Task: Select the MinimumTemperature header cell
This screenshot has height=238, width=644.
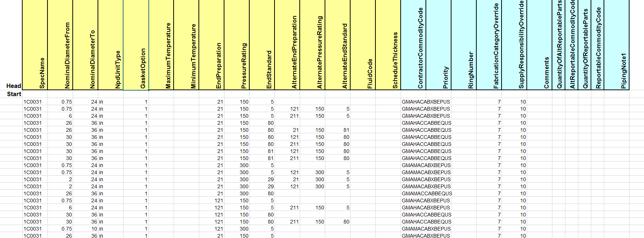Action: 186,45
